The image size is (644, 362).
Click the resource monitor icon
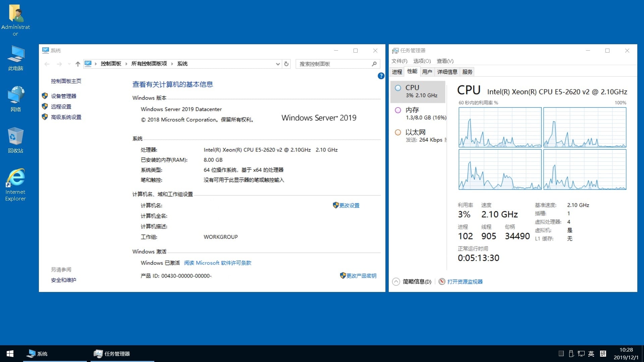442,282
